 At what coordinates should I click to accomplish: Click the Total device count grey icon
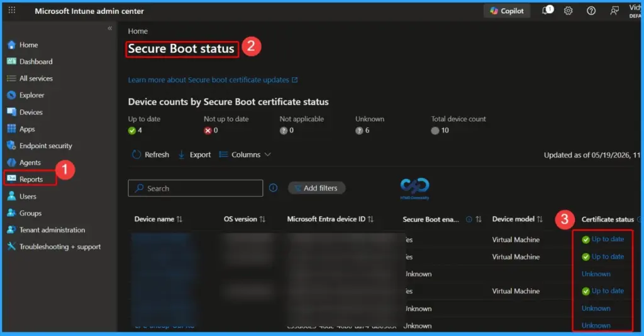pos(435,131)
